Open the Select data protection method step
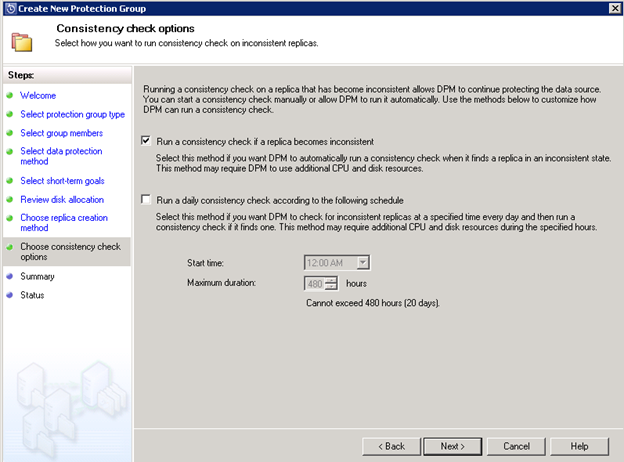The width and height of the screenshot is (624, 462). pos(61,156)
